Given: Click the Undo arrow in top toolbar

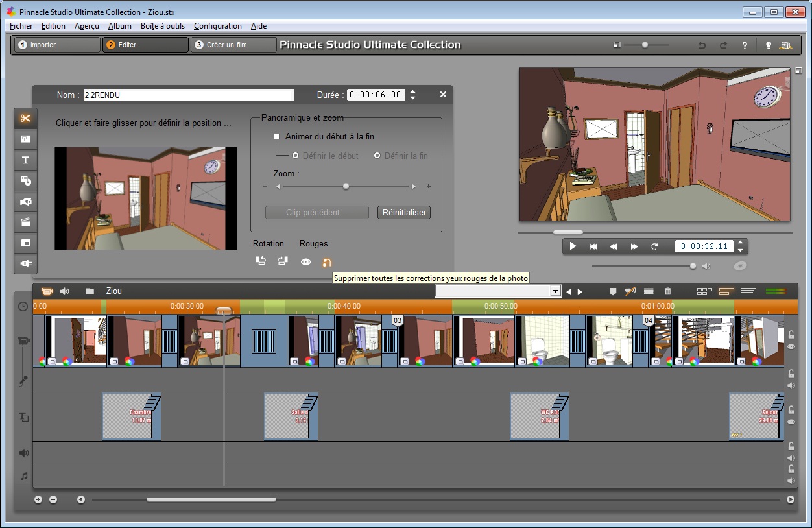Looking at the screenshot, I should [702, 45].
